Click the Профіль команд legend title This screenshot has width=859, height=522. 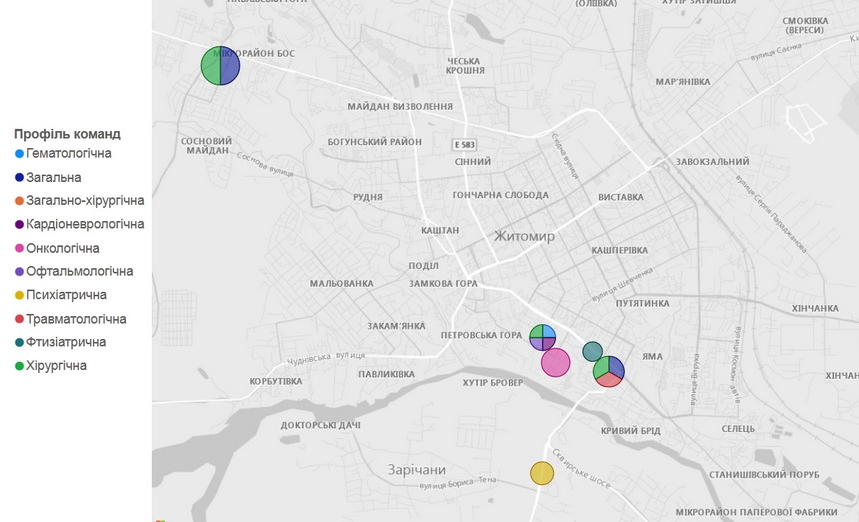click(x=67, y=134)
